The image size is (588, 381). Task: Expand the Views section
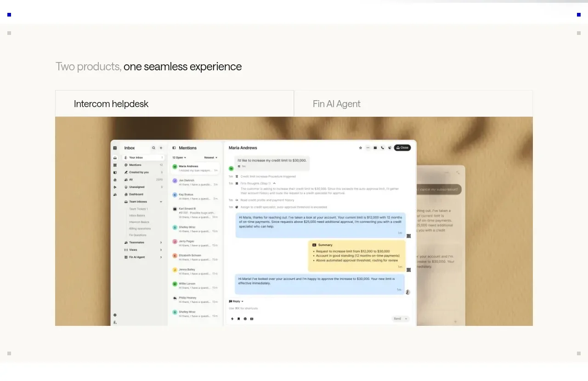161,250
